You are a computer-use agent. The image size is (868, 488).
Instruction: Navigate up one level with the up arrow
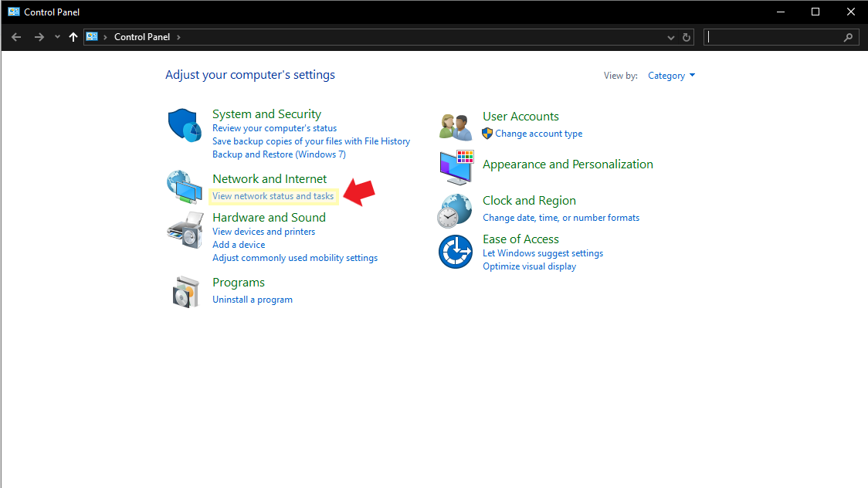pyautogui.click(x=73, y=36)
